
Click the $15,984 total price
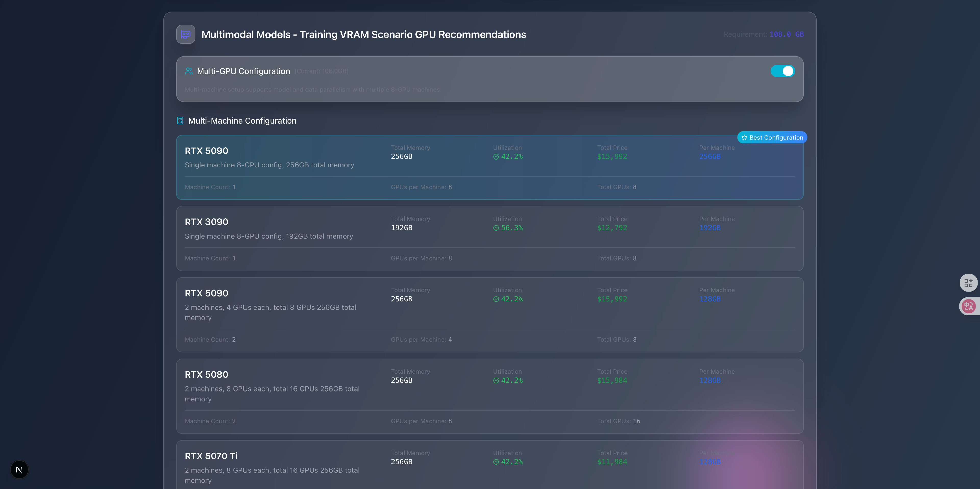[612, 380]
